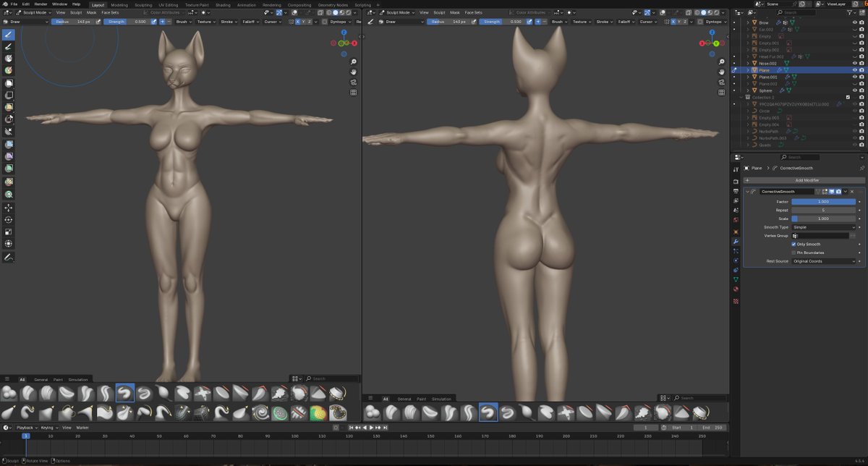Open the Falloff popover in left header

[x=250, y=22]
